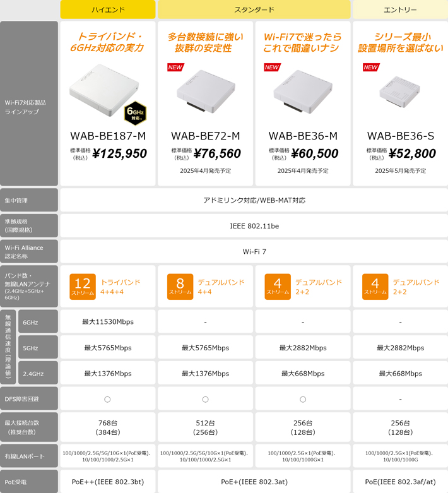Image resolution: width=448 pixels, height=493 pixels.
Task: Click the アドミリンク対応/WEB-MAT対応 cell
Action: coord(254,200)
